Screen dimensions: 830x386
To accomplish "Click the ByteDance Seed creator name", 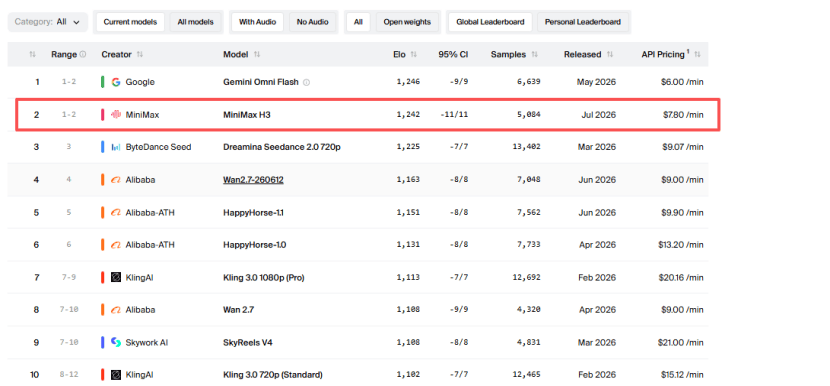I will point(158,147).
